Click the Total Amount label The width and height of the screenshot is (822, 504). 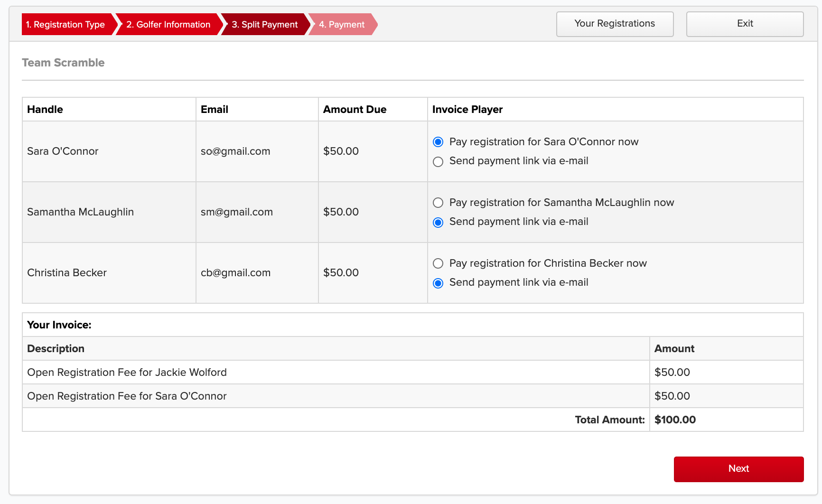tap(610, 420)
